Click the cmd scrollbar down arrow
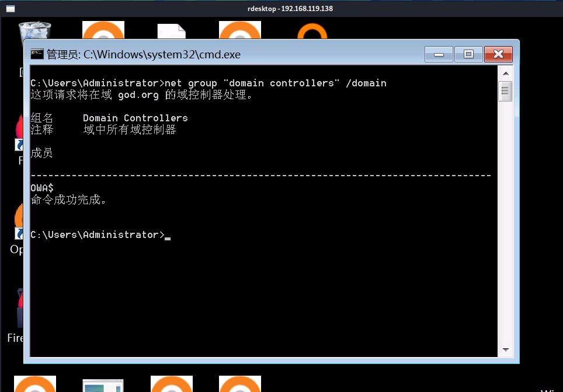Screen dimensions: 563x392 [x=506, y=349]
